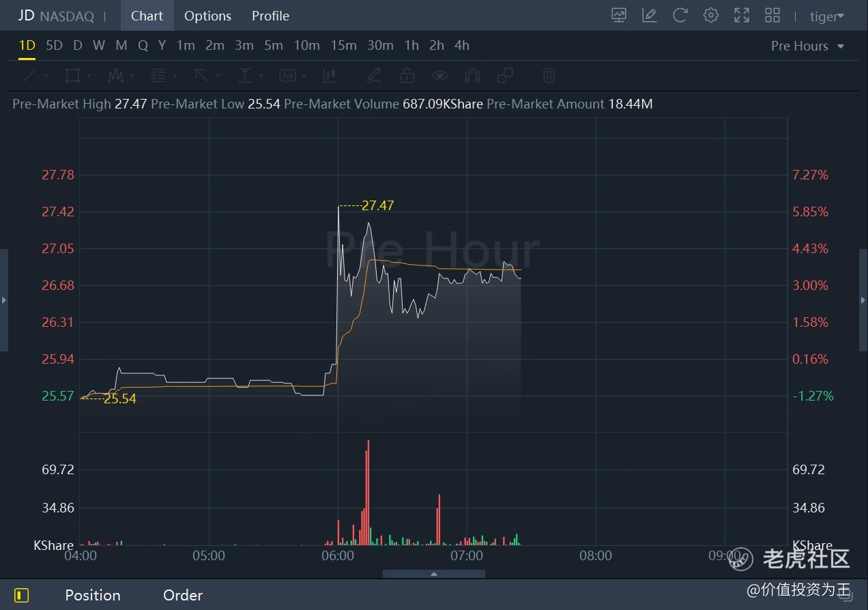Select the line drawing tool
Viewport: 868px width, 610px height.
pyautogui.click(x=29, y=75)
